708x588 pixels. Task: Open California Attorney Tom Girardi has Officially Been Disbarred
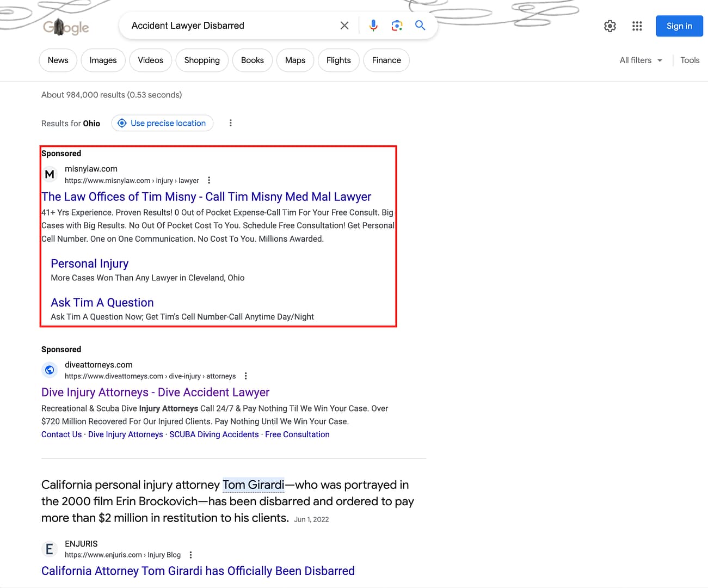coord(198,571)
